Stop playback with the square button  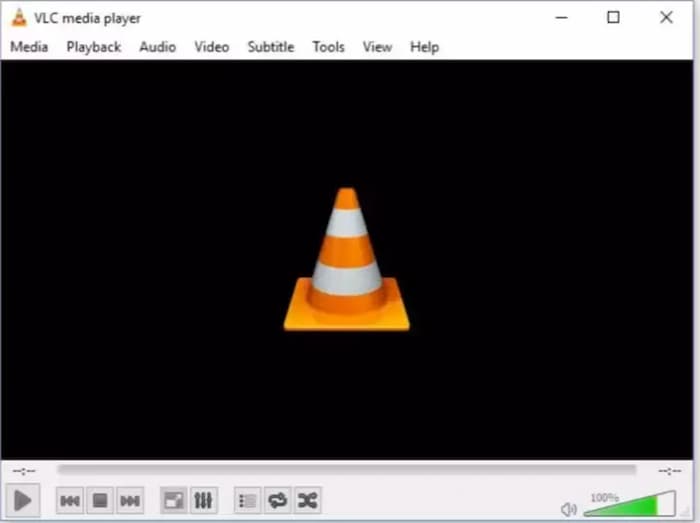pyautogui.click(x=100, y=501)
